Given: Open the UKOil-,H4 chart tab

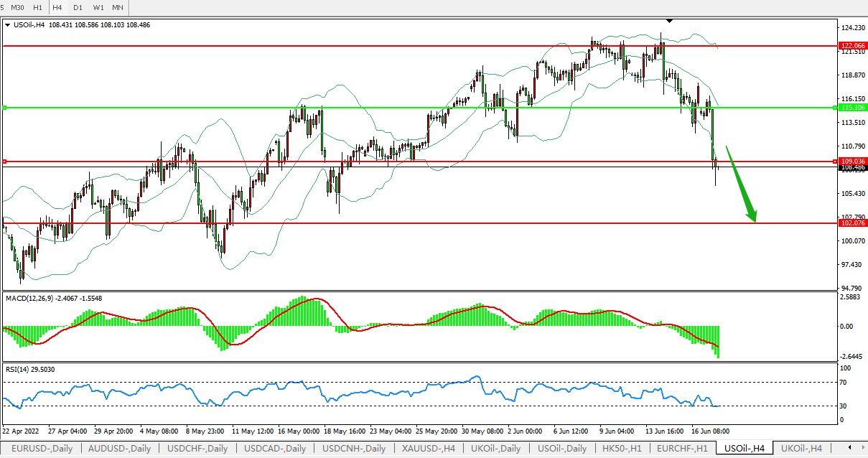Looking at the screenshot, I should tap(801, 449).
